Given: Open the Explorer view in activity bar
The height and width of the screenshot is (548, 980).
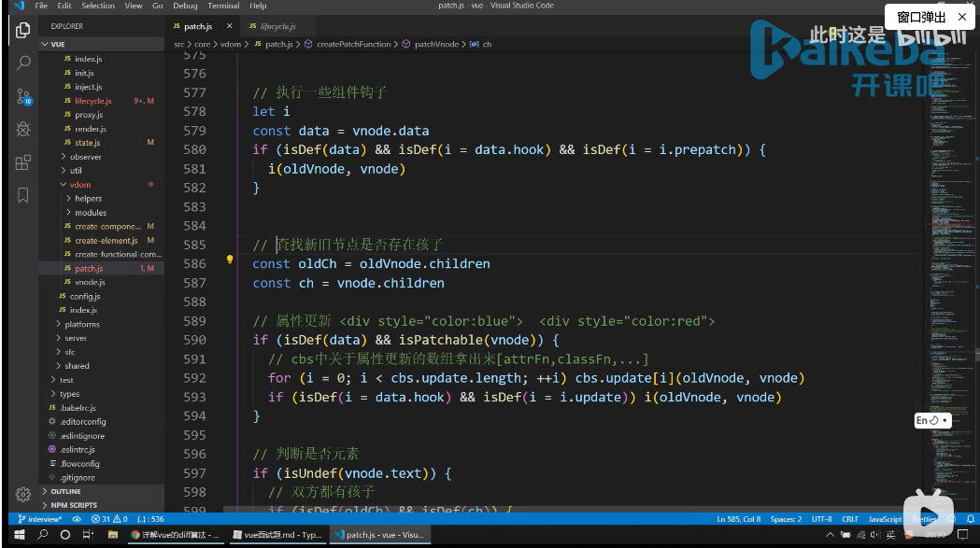Looking at the screenshot, I should pyautogui.click(x=23, y=30).
